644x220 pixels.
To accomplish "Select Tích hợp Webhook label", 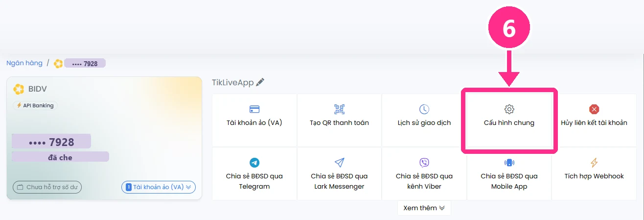I will coord(594,176).
